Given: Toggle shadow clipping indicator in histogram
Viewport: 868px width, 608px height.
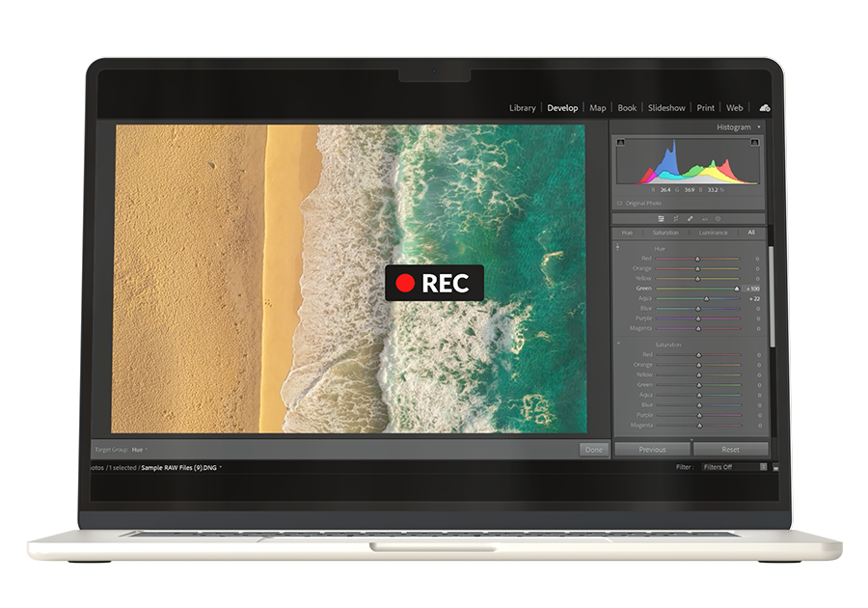Looking at the screenshot, I should (x=621, y=143).
